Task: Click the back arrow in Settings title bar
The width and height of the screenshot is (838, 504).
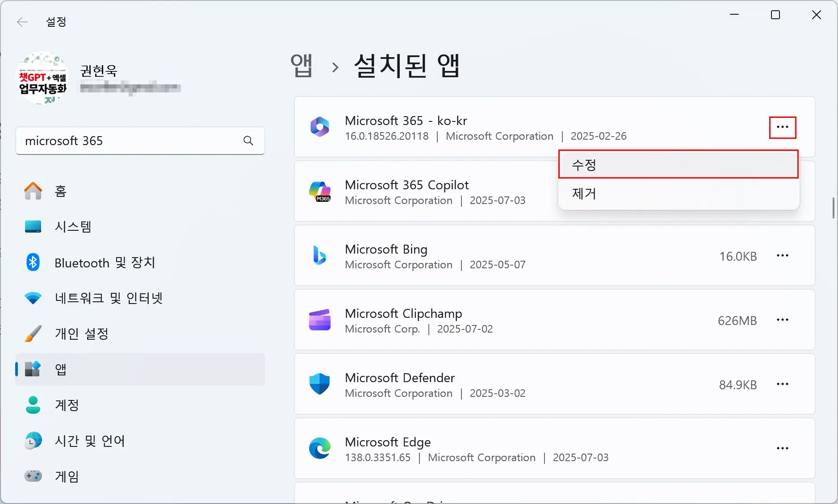Action: (22, 22)
